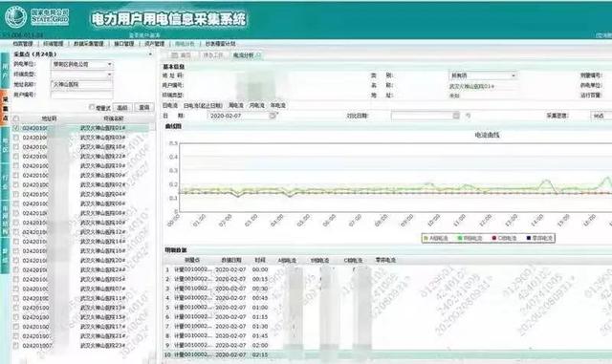
Task: Collapse the 采集点 panel arrow
Action: tap(150, 54)
